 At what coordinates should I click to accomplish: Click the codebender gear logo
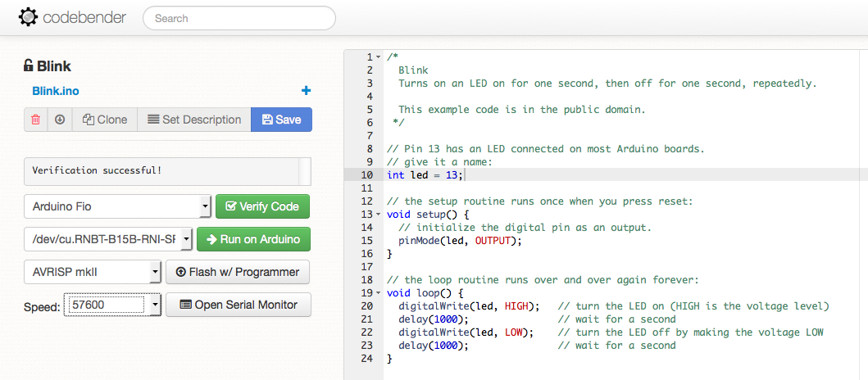27,18
